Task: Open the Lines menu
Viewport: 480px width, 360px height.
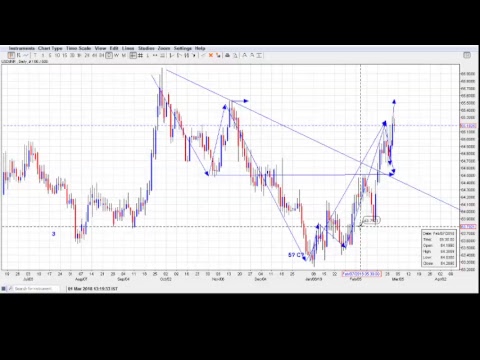Action: click(x=128, y=48)
